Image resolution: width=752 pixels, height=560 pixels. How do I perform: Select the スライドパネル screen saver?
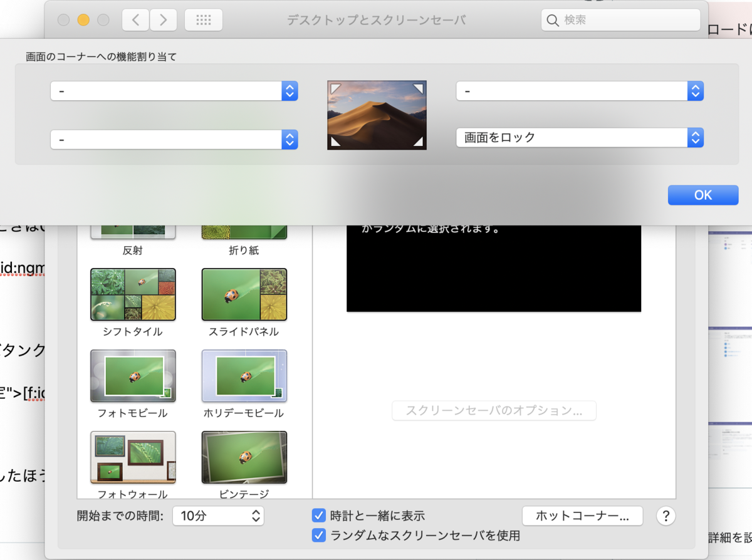click(x=244, y=294)
